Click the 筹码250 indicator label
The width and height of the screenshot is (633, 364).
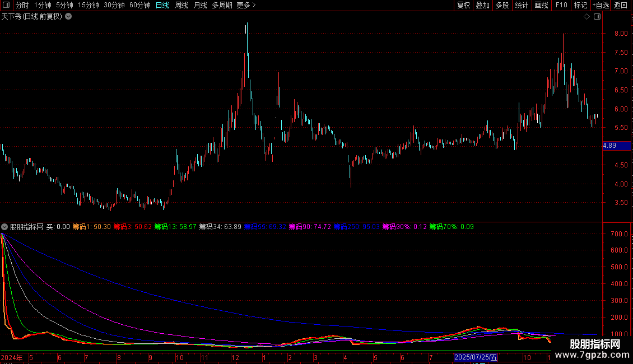tap(356, 227)
